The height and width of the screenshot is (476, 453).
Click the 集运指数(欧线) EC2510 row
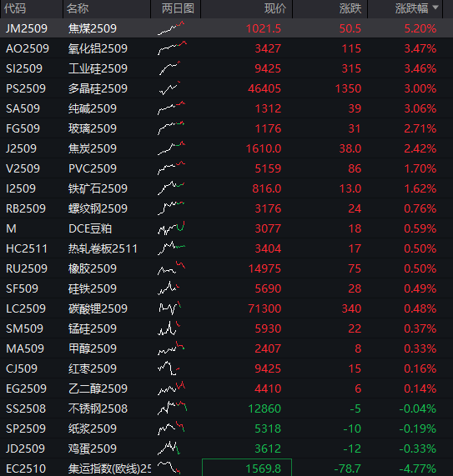[x=226, y=468]
